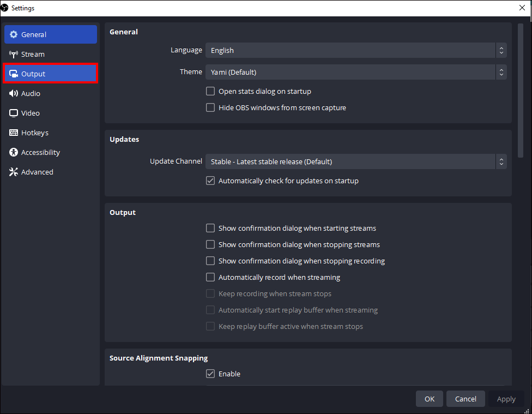Screen dimensions: 532x414
Task: Click the Hotkeys keyboard icon
Action: pyautogui.click(x=14, y=133)
